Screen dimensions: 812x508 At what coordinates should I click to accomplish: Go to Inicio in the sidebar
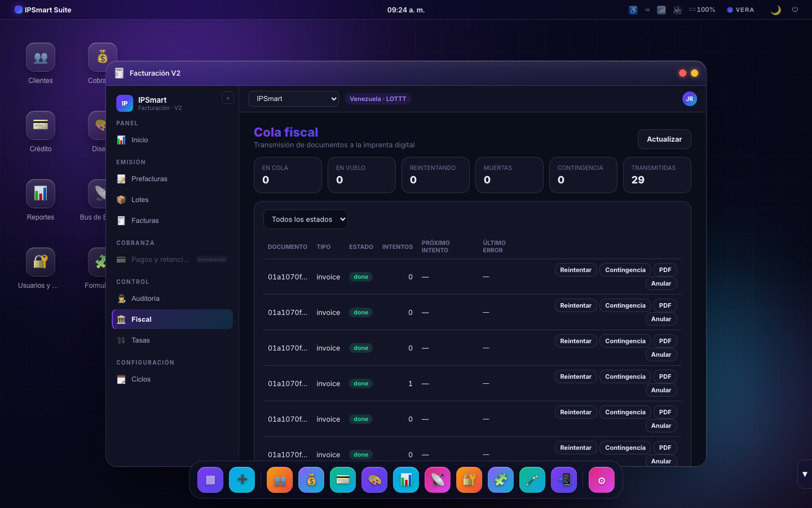coord(172,140)
